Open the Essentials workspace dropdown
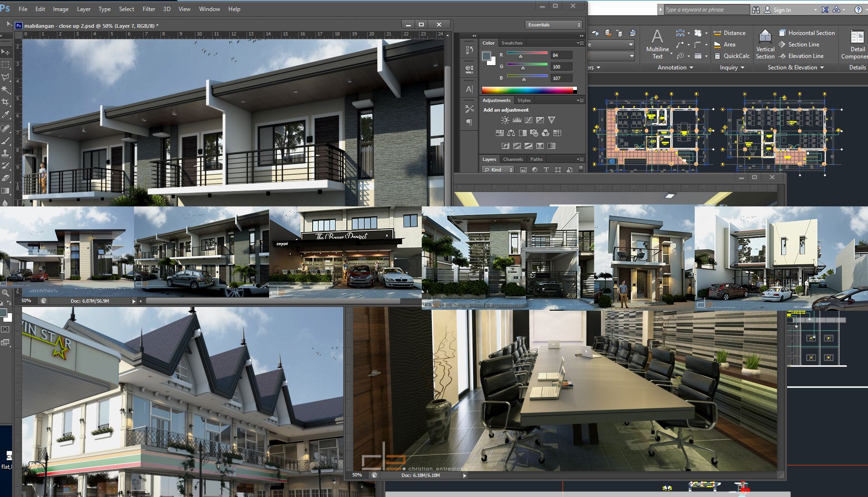Viewport: 868px width, 497px height. (x=554, y=25)
